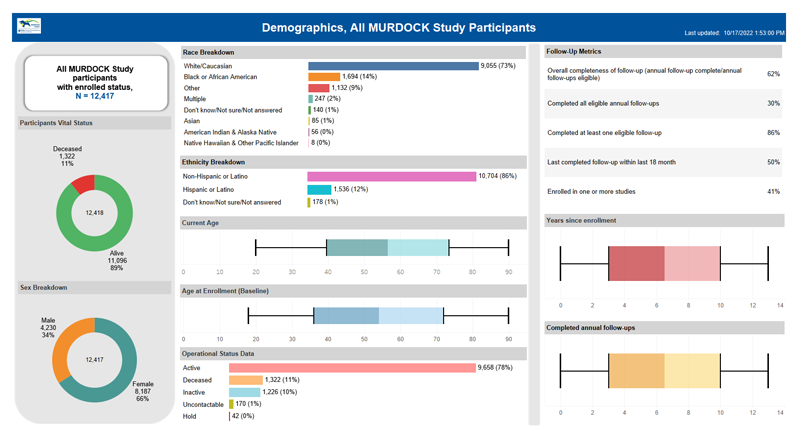Select the Active status bar
The image size is (800, 437).
click(352, 368)
